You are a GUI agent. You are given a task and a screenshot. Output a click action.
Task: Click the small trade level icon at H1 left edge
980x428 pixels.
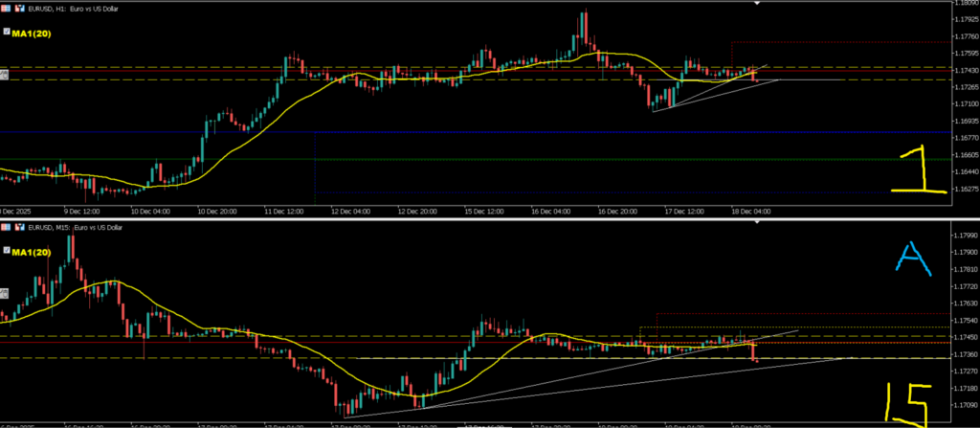pos(4,75)
